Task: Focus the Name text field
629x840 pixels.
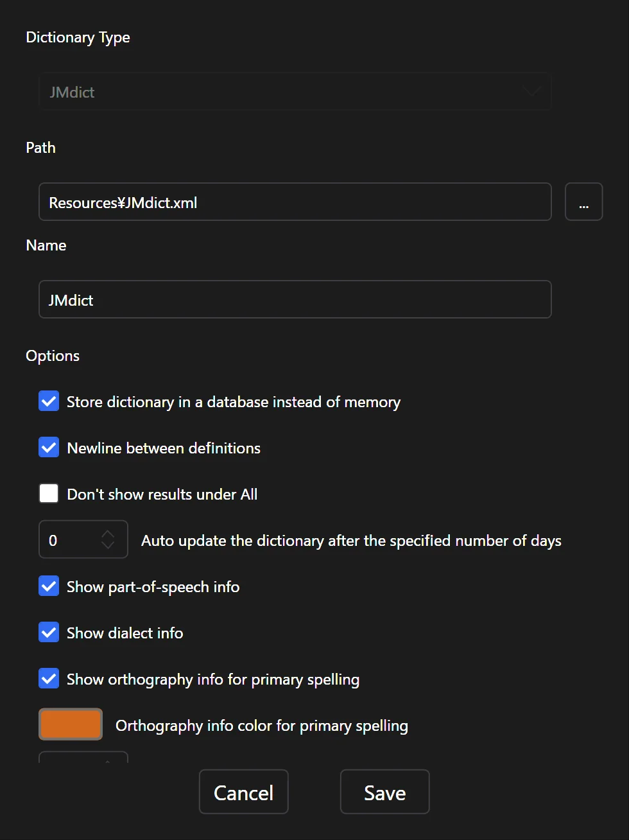Action: click(x=295, y=300)
